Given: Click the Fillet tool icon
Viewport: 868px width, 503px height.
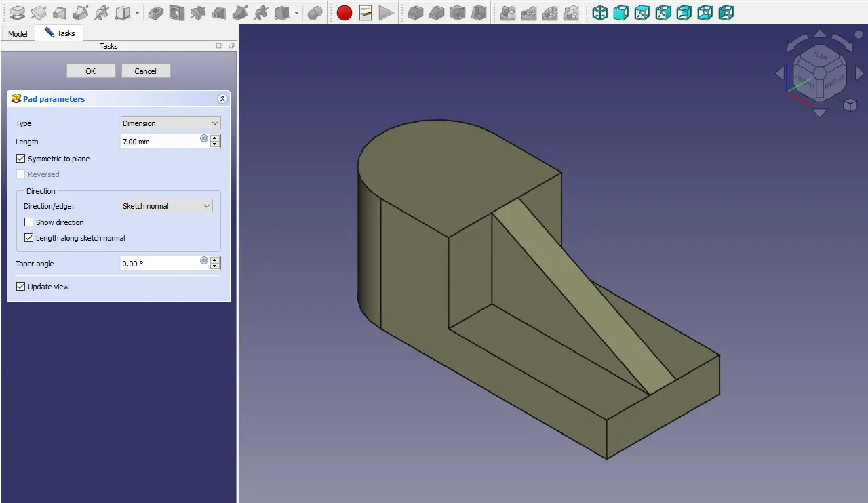Looking at the screenshot, I should pyautogui.click(x=416, y=12).
